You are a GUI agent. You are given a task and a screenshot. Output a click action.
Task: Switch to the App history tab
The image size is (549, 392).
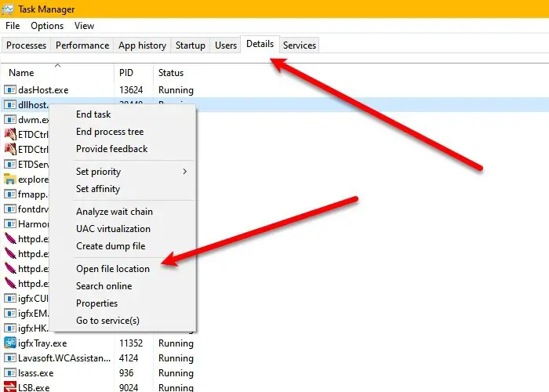(x=142, y=45)
